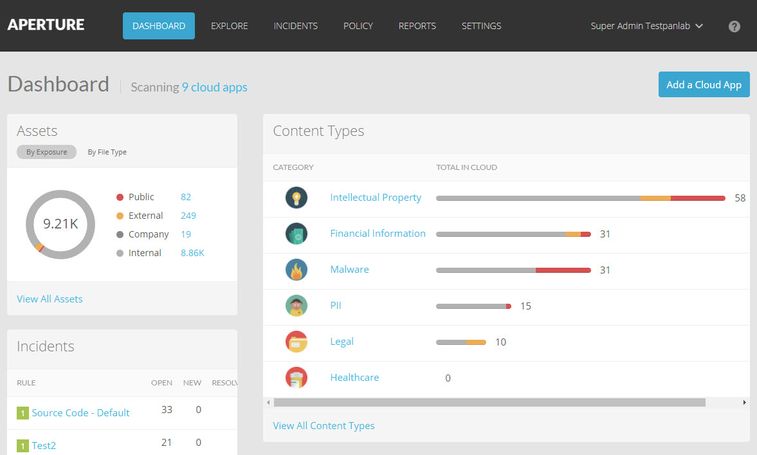Click the Intellectual Property progress bar
Screen dimensions: 757x455
[580, 198]
